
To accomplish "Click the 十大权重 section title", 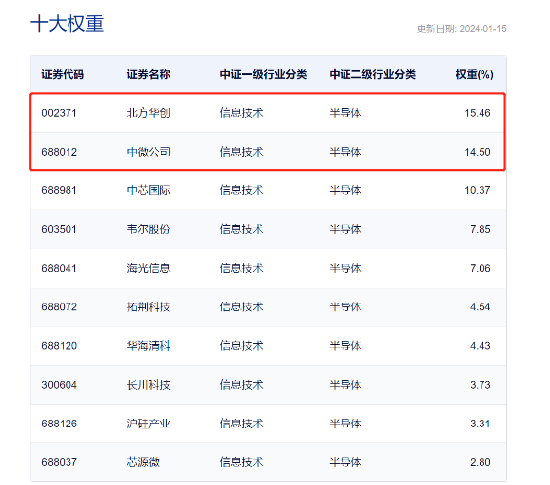I will pos(67,24).
